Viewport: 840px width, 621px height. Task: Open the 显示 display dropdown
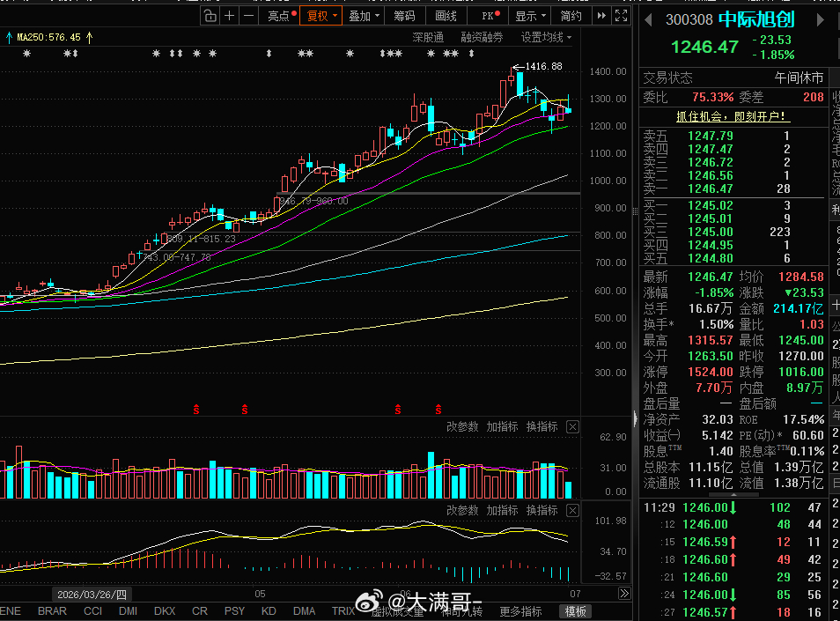pos(530,16)
